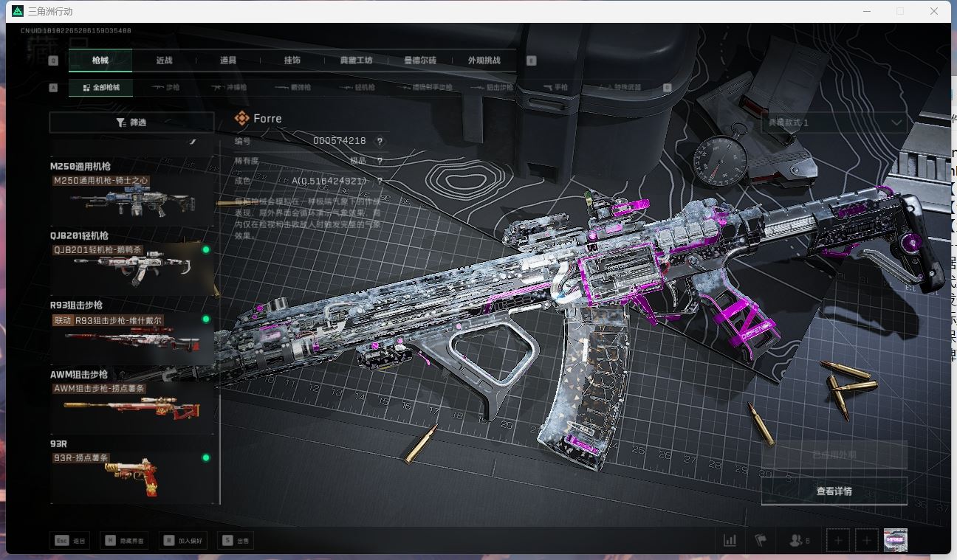Click the 查看详情 button
Image resolution: width=957 pixels, height=560 pixels.
(x=834, y=491)
